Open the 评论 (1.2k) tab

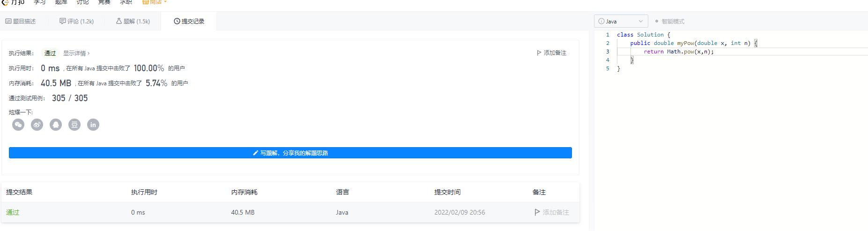pyautogui.click(x=77, y=21)
